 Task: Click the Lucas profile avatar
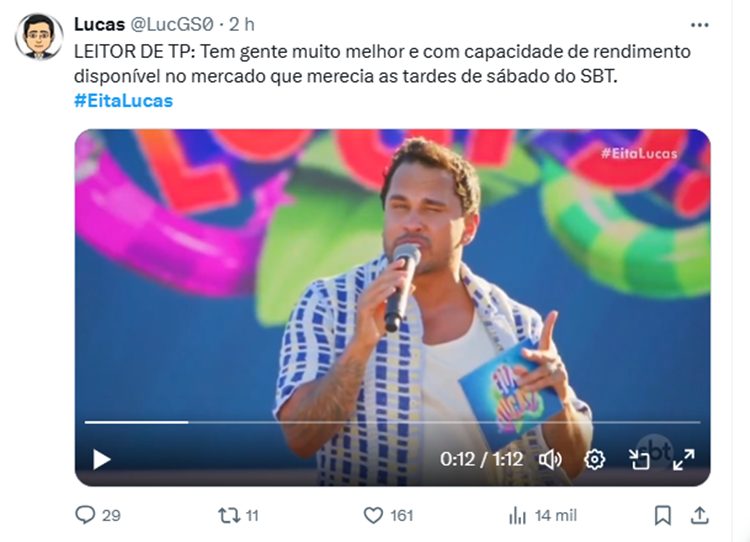tap(39, 36)
